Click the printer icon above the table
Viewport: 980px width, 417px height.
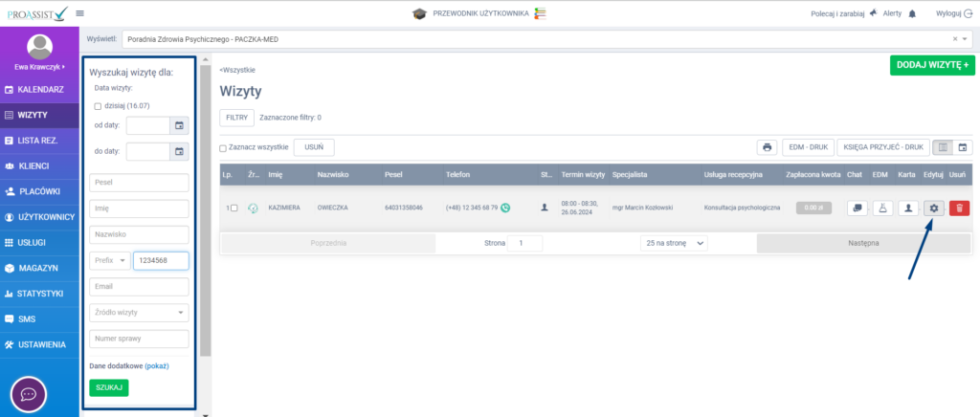[767, 147]
